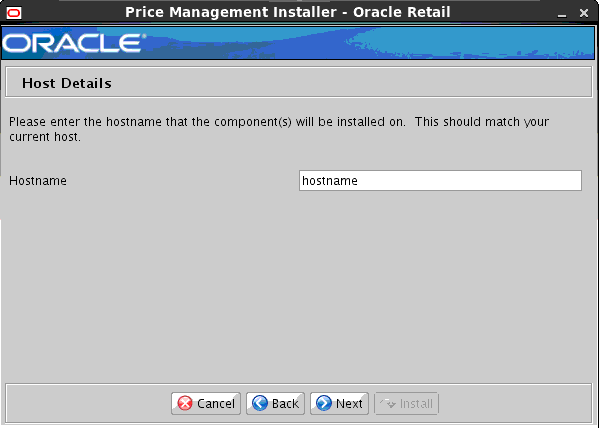Click the Oracle window menu icon in title bar
The width and height of the screenshot is (601, 428).
click(14, 13)
